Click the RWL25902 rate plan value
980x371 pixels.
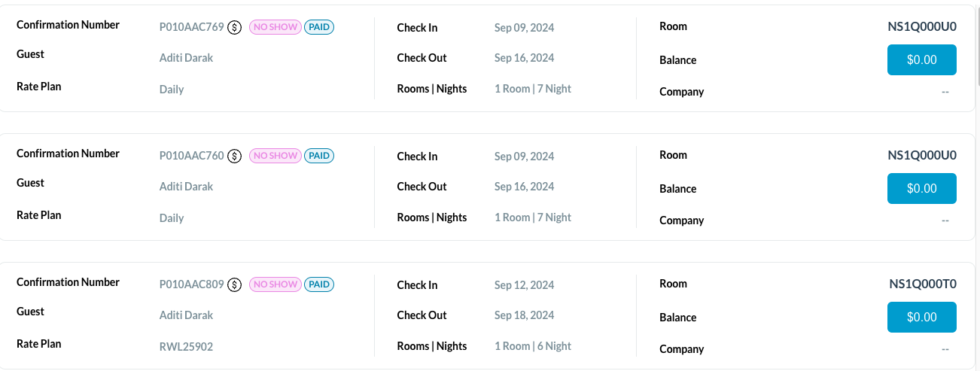pyautogui.click(x=186, y=347)
